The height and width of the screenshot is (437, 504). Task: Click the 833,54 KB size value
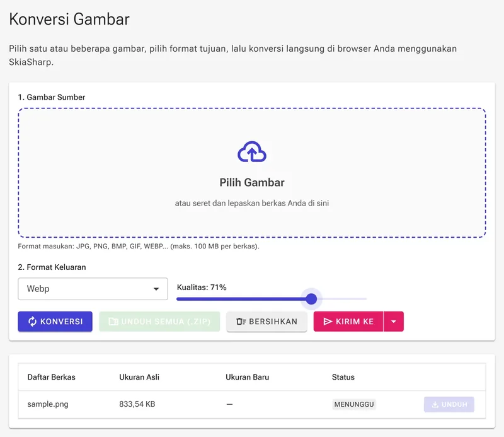(x=137, y=404)
